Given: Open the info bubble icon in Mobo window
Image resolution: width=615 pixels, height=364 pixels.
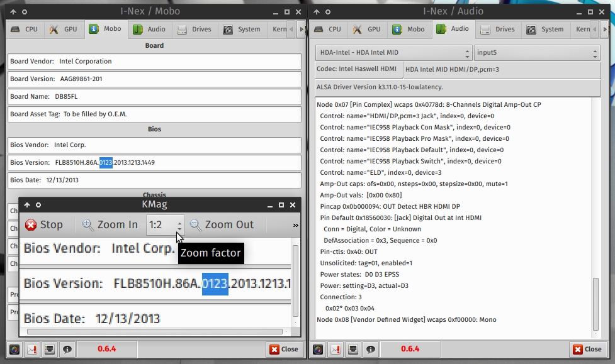Looking at the screenshot, I should coord(67,349).
